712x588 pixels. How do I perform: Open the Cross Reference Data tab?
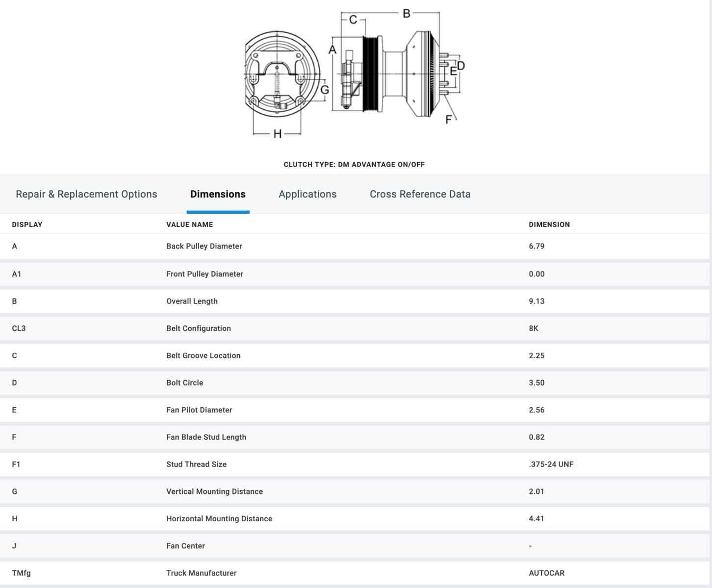pos(420,194)
